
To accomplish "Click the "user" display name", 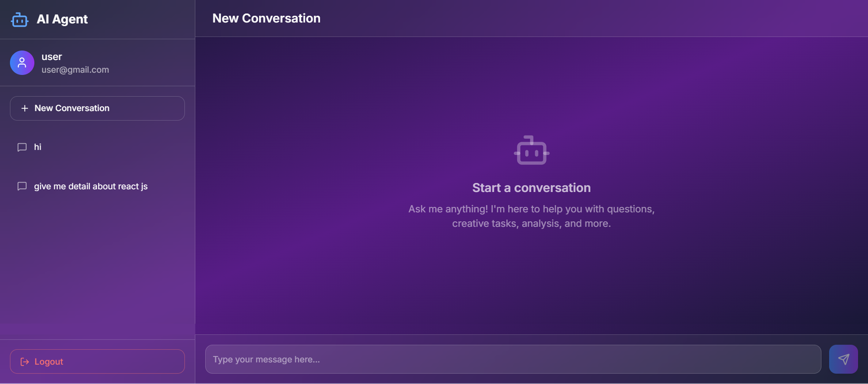I will [x=52, y=57].
